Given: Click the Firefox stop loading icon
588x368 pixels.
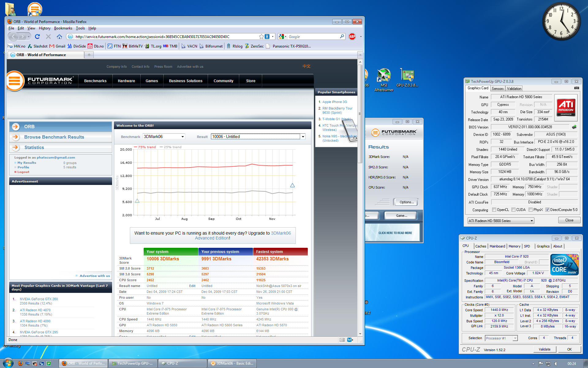Looking at the screenshot, I should point(48,36).
